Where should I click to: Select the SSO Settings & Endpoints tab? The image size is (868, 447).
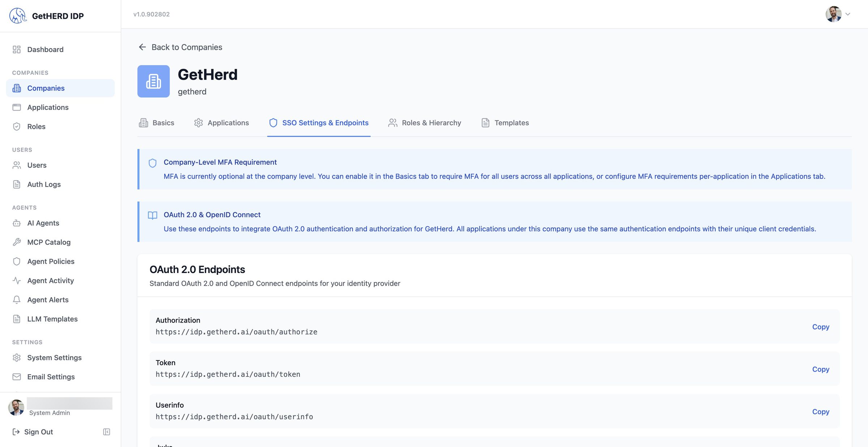pyautogui.click(x=319, y=123)
